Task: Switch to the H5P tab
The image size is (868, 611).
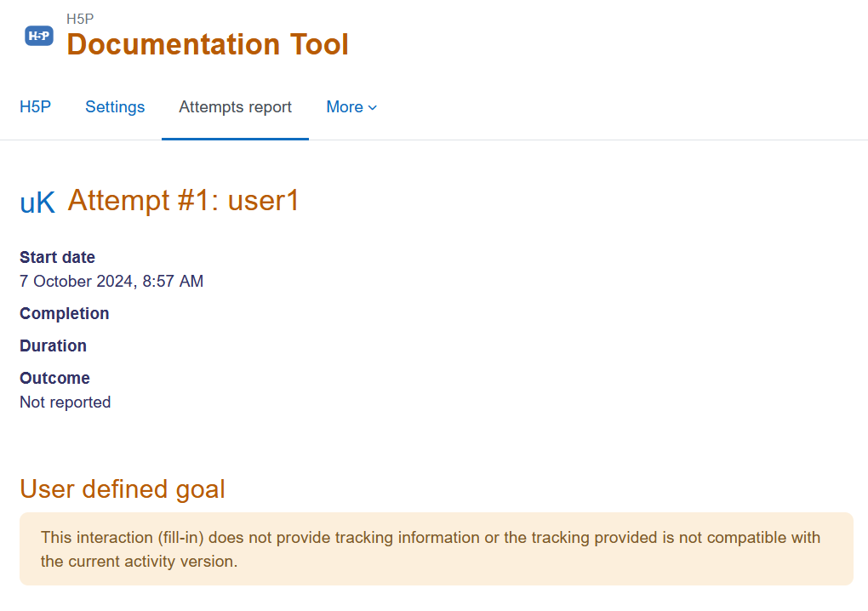Action: pos(36,107)
